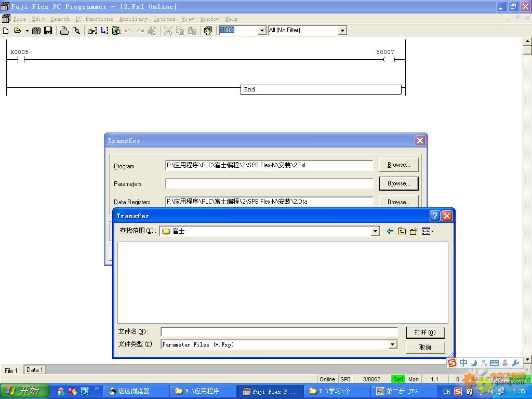Click the green Self status indicator
The image size is (532, 399).
point(398,379)
